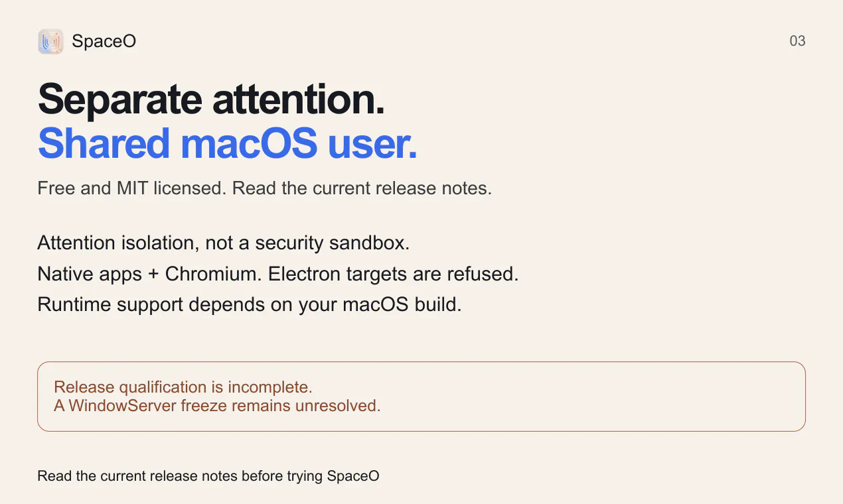
Task: Click the blue 'Shared macOS user.' heading
Action: point(228,144)
